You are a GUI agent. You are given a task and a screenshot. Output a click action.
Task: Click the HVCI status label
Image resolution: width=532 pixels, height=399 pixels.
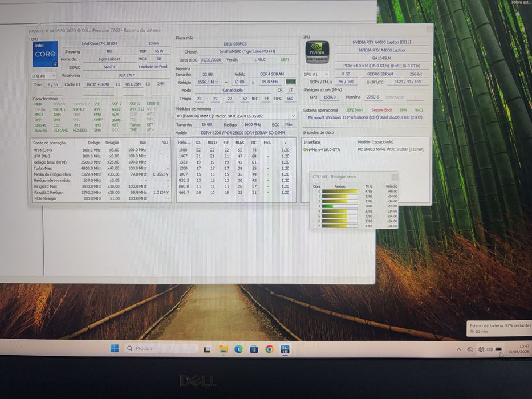tap(419, 110)
